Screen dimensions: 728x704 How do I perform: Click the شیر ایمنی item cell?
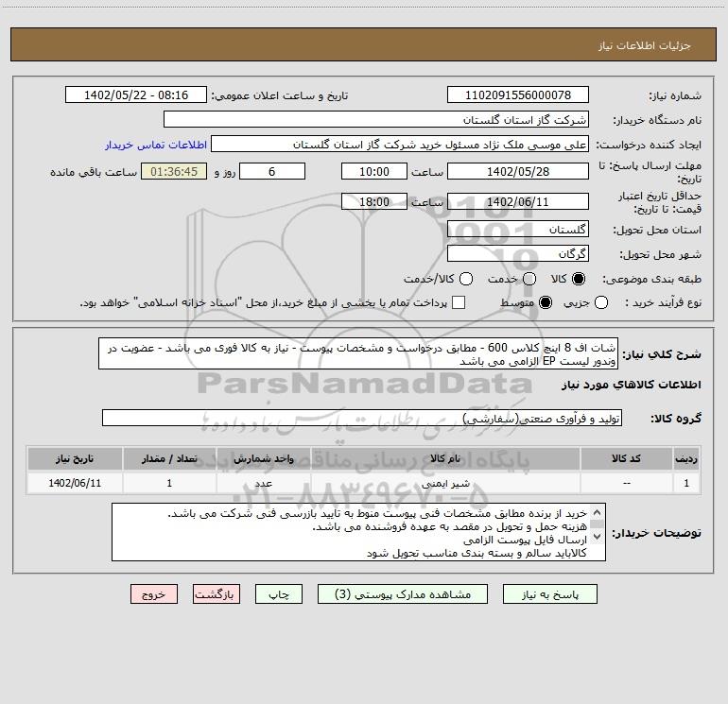tap(445, 483)
